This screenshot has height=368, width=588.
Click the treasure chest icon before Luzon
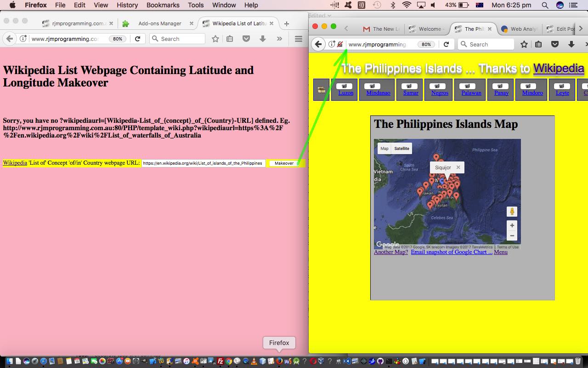pos(322,90)
